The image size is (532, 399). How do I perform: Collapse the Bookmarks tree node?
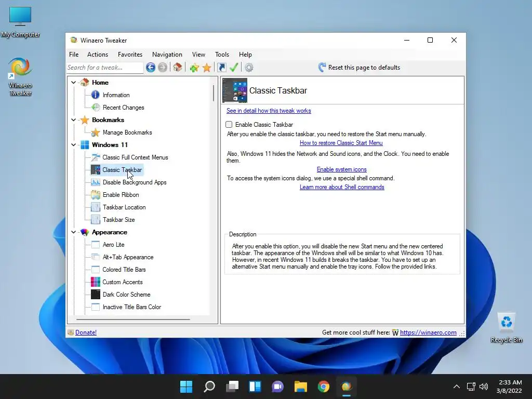pyautogui.click(x=73, y=120)
